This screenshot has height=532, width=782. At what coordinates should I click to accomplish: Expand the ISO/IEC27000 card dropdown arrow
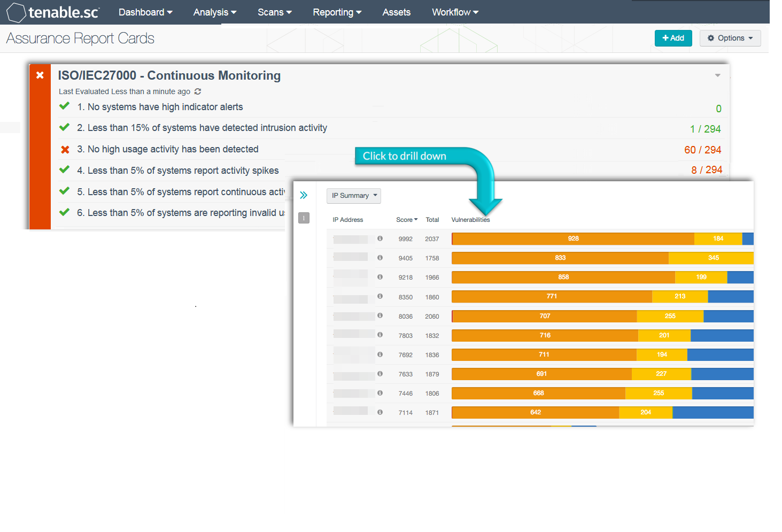click(718, 75)
